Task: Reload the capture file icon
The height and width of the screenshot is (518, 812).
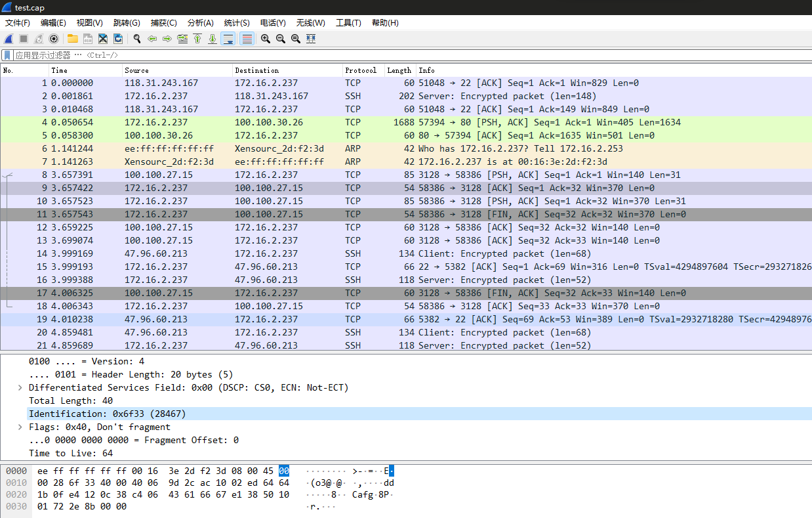Action: click(x=118, y=39)
